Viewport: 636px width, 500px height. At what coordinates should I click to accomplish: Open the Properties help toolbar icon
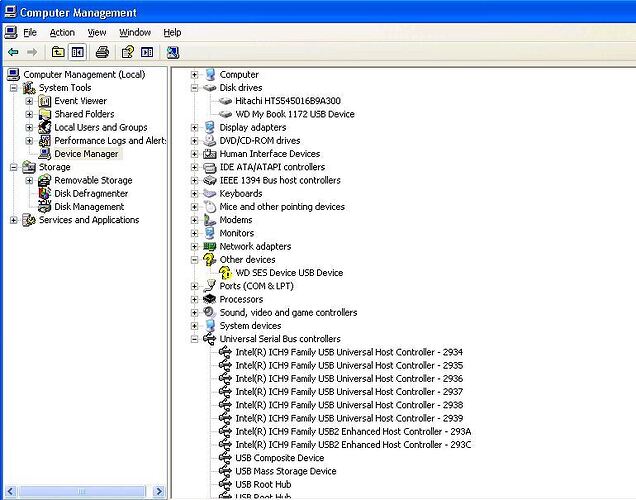(128, 52)
